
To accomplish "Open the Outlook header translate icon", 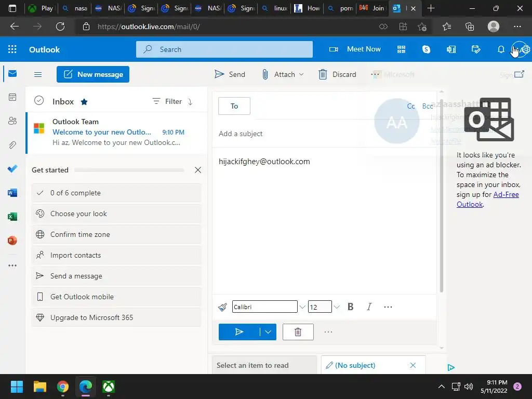I will click(x=451, y=49).
